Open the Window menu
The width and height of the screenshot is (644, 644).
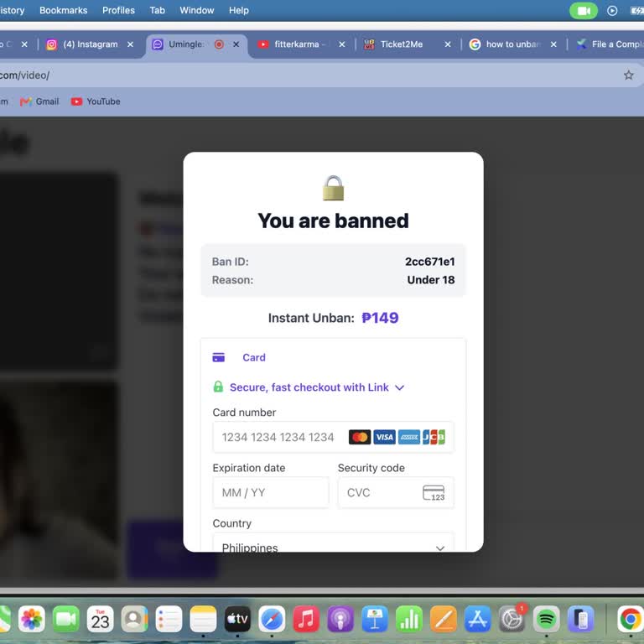(197, 10)
